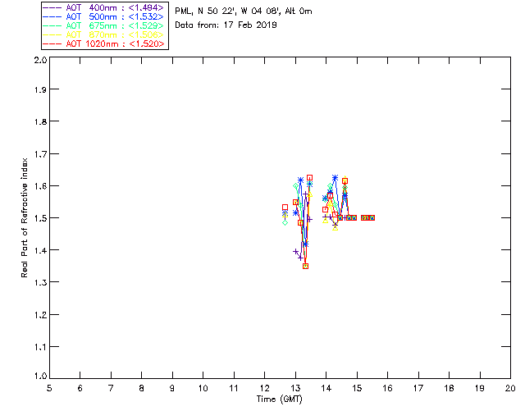Click the 'Data from: 17 Feb 2019' text
525x420 pixels.
(x=226, y=25)
